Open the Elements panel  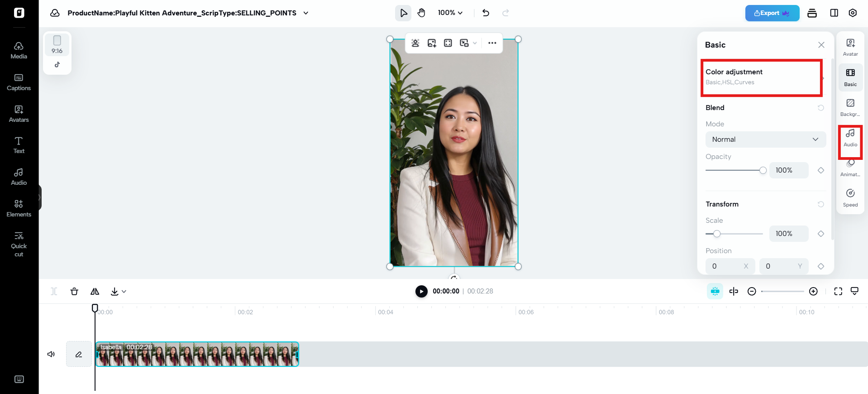click(x=19, y=208)
